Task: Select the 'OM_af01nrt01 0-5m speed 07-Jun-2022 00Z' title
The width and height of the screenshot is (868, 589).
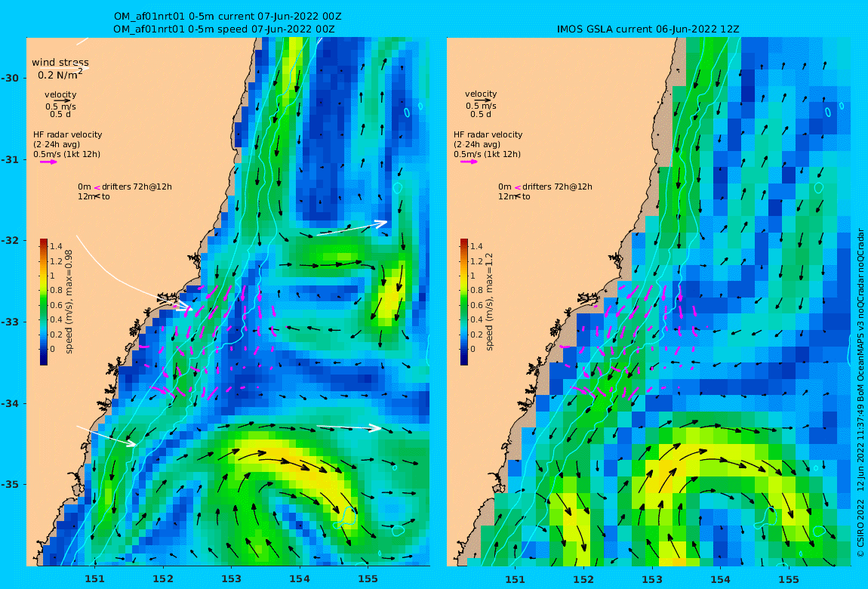Action: click(224, 29)
